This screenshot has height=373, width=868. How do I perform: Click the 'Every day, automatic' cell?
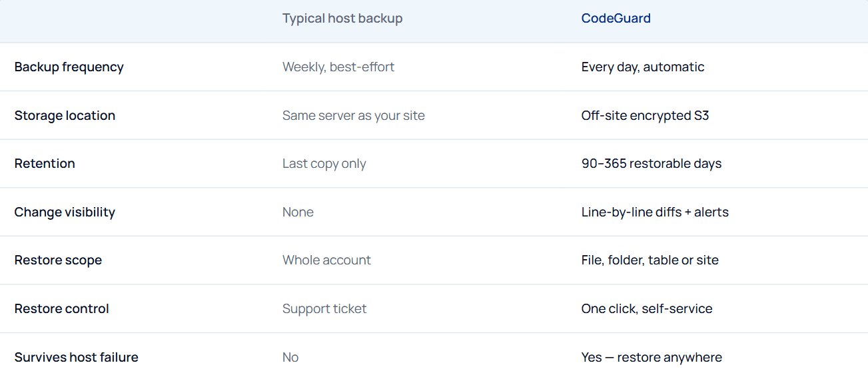click(x=643, y=67)
